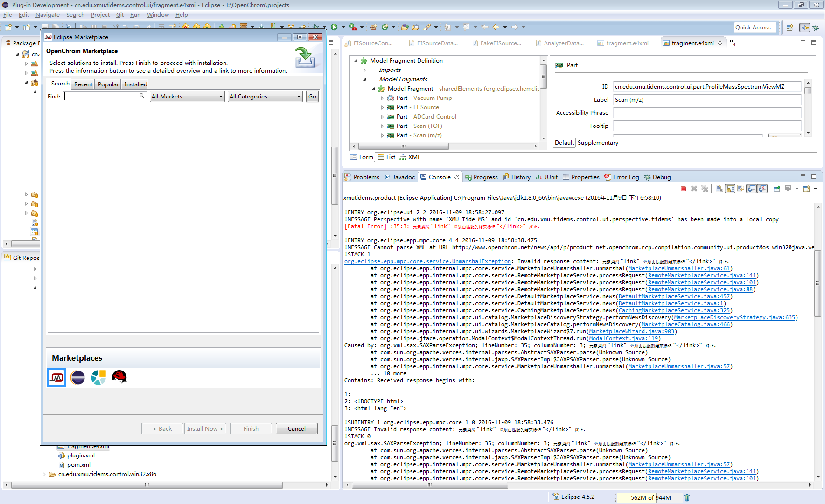
Task: Pick the OpenChrom marketplace icon
Action: (x=57, y=377)
